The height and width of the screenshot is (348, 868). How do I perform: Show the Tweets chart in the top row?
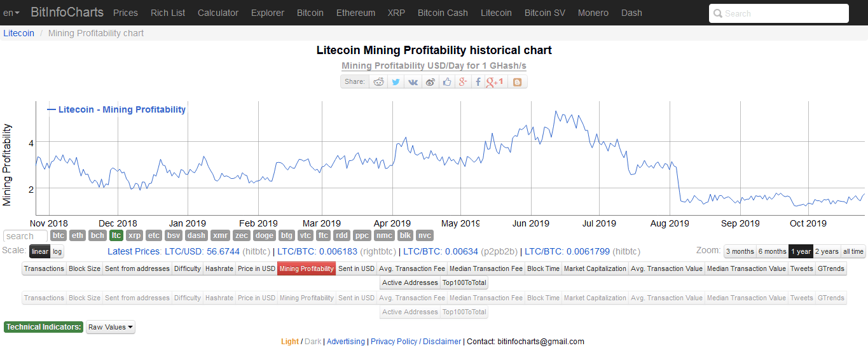point(802,268)
